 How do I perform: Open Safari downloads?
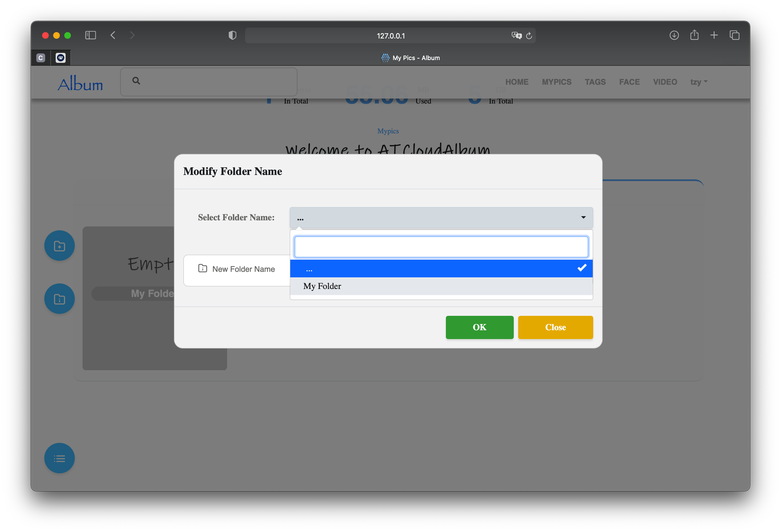pyautogui.click(x=674, y=35)
